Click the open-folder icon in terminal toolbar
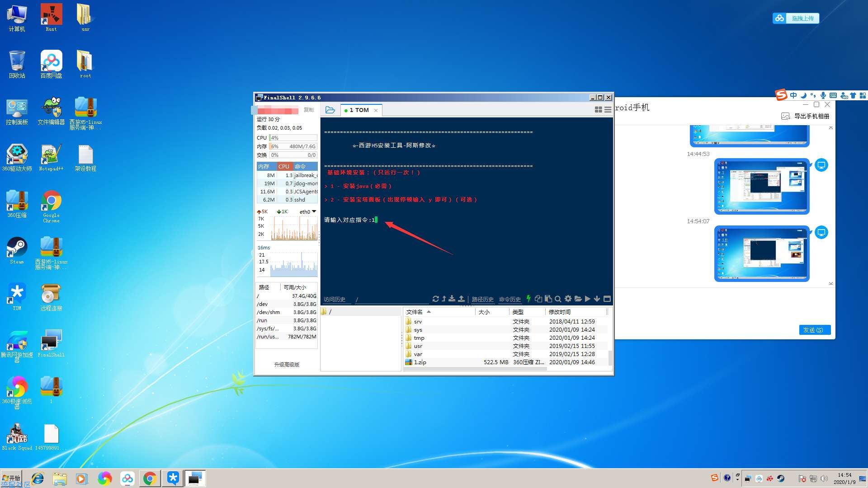This screenshot has width=868, height=488. 578,299
